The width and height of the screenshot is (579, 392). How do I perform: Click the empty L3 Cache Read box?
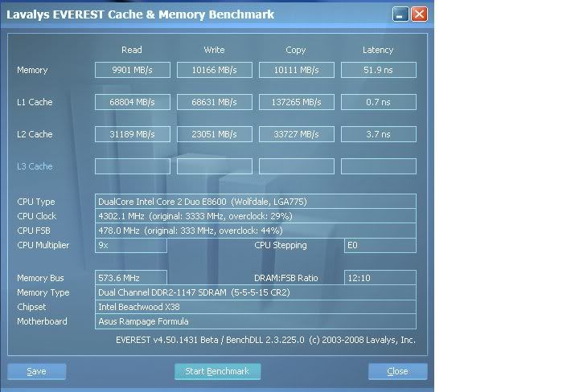point(133,166)
